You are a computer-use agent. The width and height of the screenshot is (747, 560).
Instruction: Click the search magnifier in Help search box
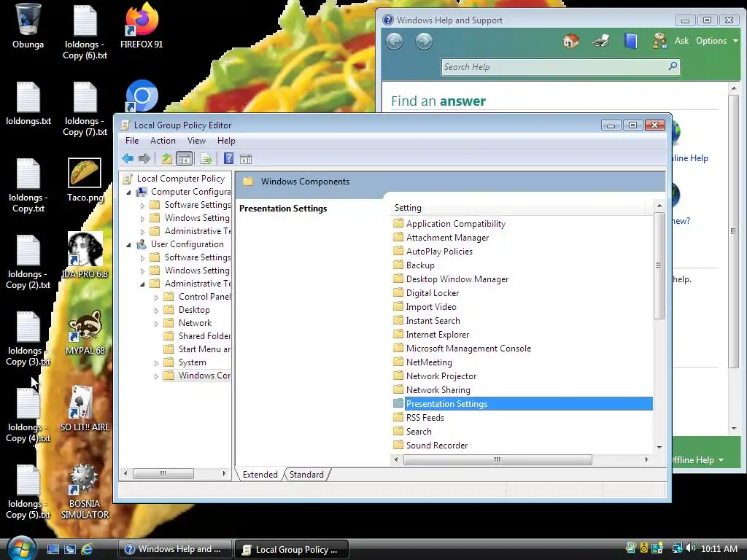(x=672, y=66)
